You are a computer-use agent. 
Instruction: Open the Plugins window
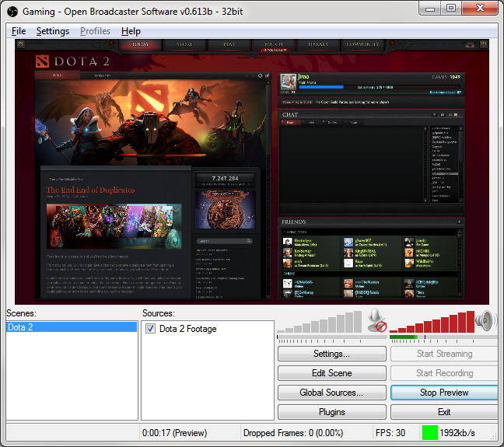331,412
